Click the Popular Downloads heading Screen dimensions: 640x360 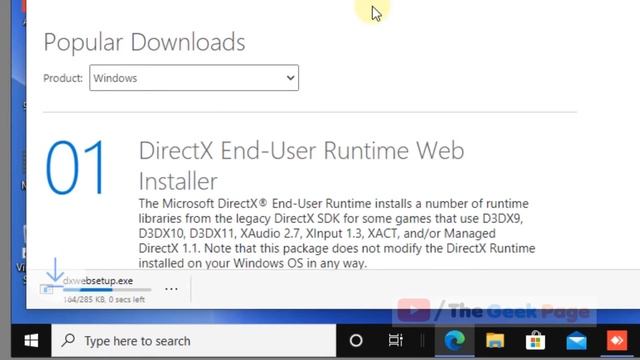tap(144, 42)
